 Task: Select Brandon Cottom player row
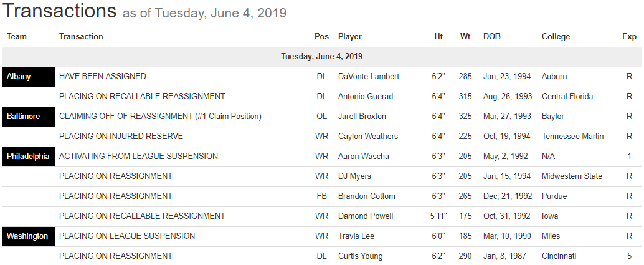tap(366, 196)
